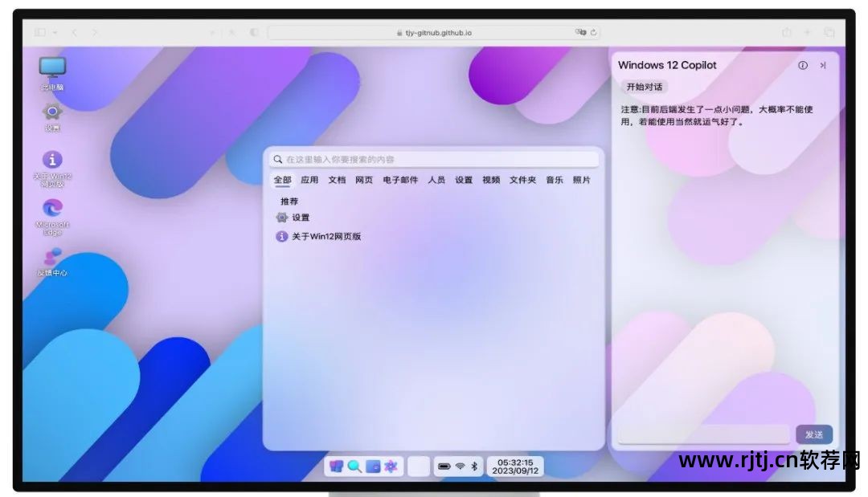Viewport: 868px width, 497px height.
Task: Open the clock and date panel
Action: click(515, 466)
